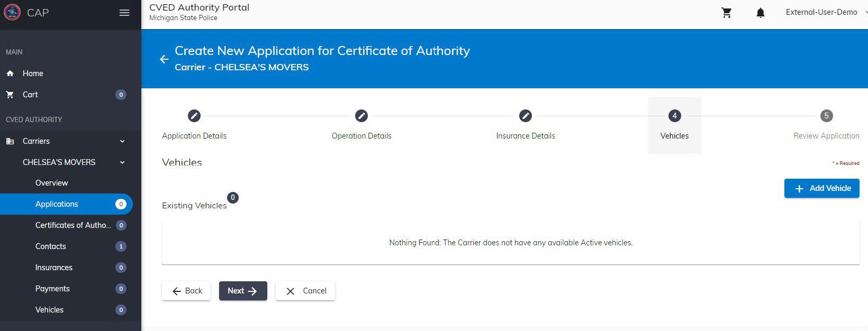Open the notifications bell icon

coord(760,13)
